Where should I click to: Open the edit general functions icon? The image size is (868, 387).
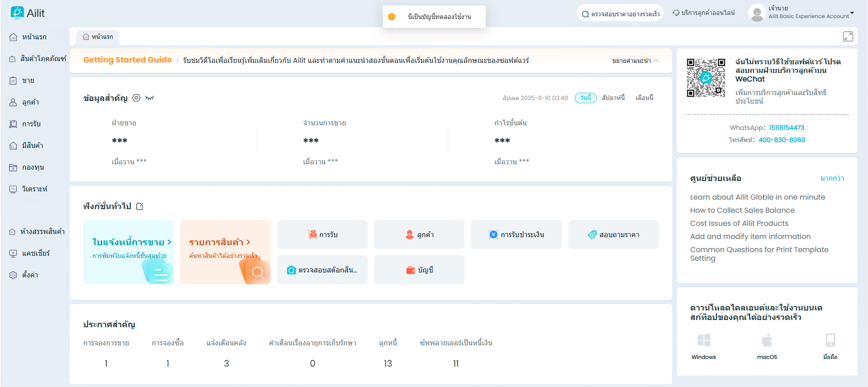(x=140, y=206)
